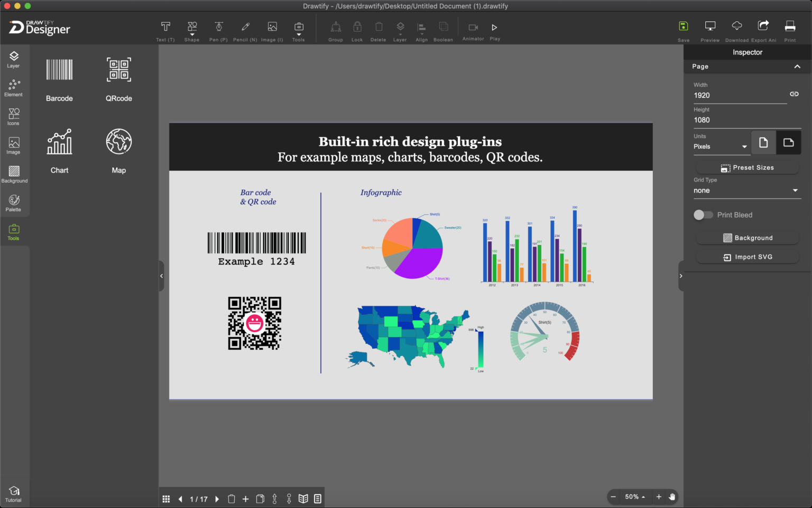
Task: Open the Palette sidebar panel
Action: 13,203
